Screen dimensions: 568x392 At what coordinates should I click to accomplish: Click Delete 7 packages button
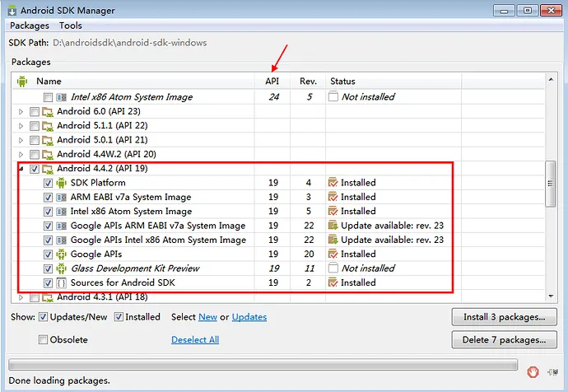[505, 340]
